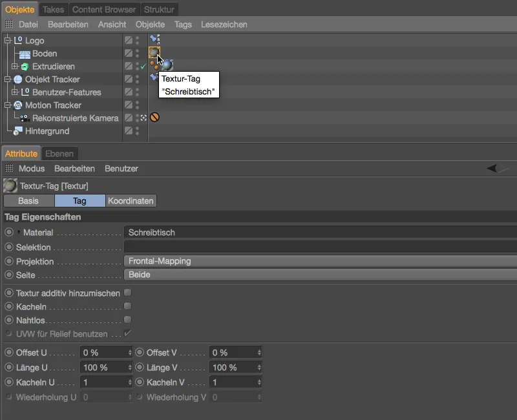517x420 pixels.
Task: Click the Object manager grip icon
Action: (x=9, y=24)
